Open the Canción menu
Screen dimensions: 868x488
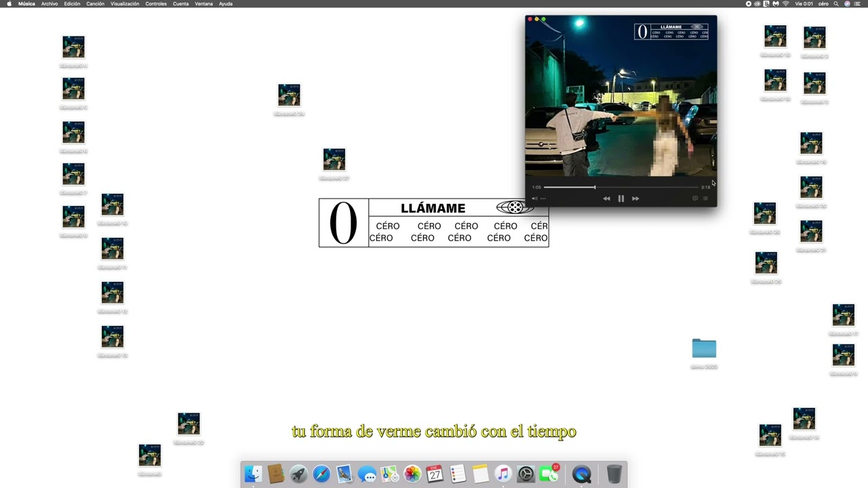click(95, 3)
